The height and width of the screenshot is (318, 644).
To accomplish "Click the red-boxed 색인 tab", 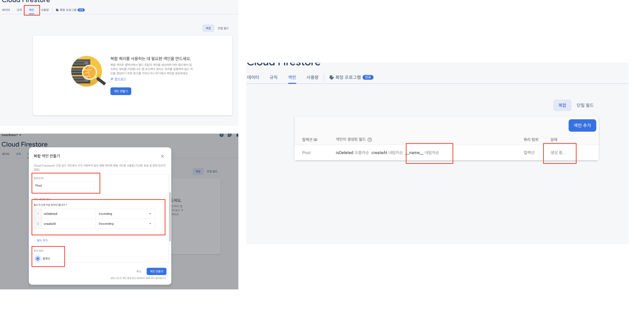I will pos(31,10).
